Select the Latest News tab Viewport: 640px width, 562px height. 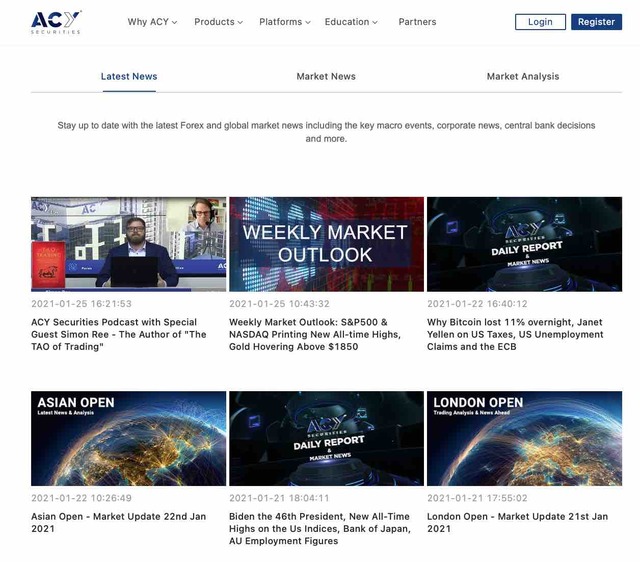point(129,76)
